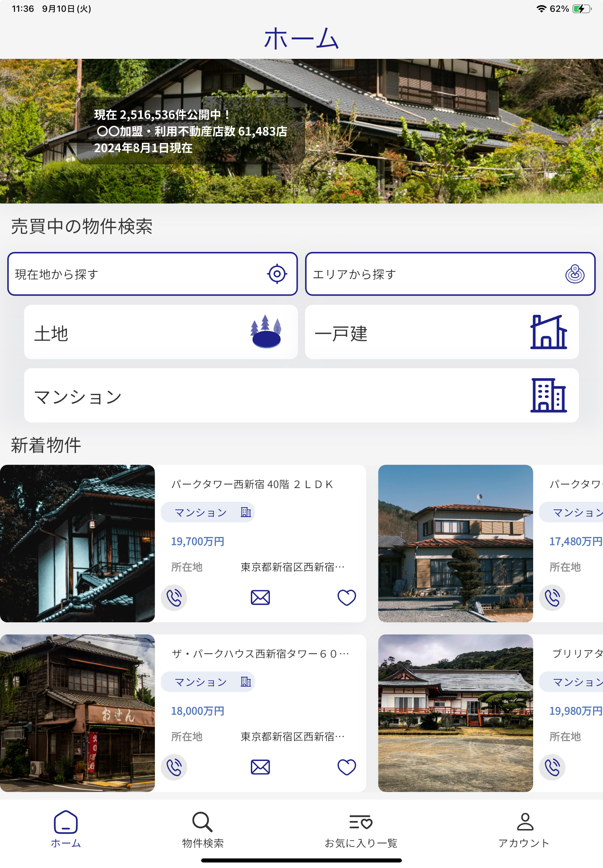Open the 物件検索 tab
This screenshot has height=868, width=603.
coord(203,829)
